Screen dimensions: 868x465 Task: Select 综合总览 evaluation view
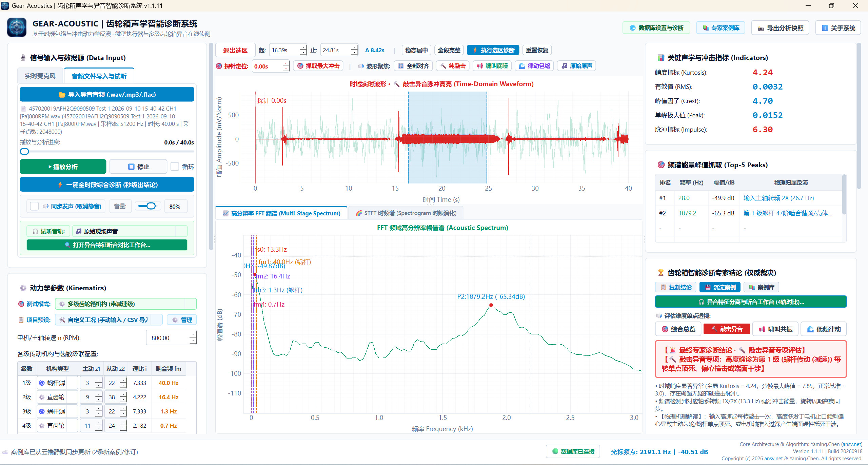(x=678, y=329)
